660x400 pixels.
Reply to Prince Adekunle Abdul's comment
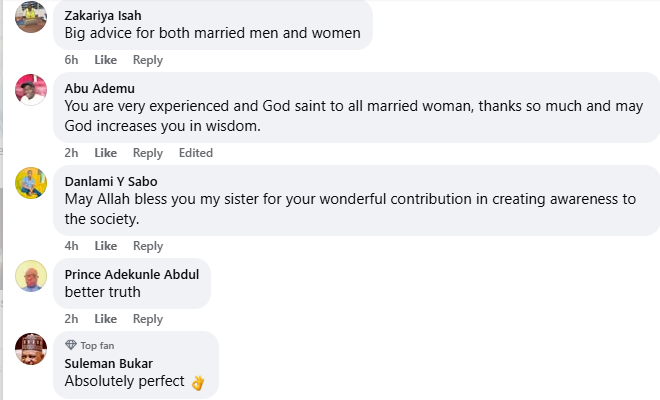[x=148, y=319]
